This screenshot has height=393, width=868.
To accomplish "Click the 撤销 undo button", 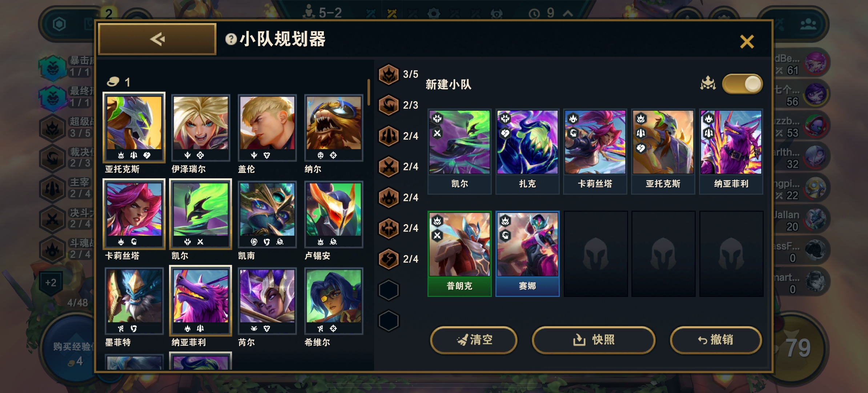I will (716, 340).
